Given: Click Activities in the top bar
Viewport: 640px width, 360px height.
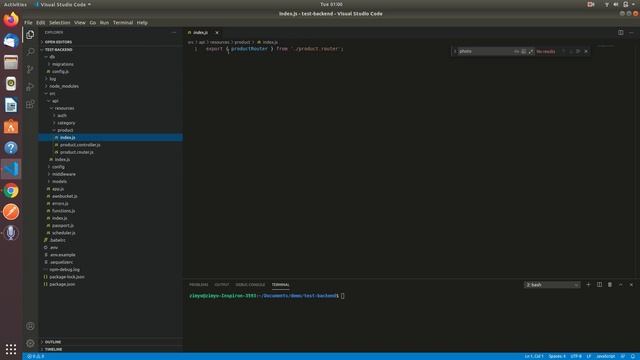Looking at the screenshot, I should (15, 4).
